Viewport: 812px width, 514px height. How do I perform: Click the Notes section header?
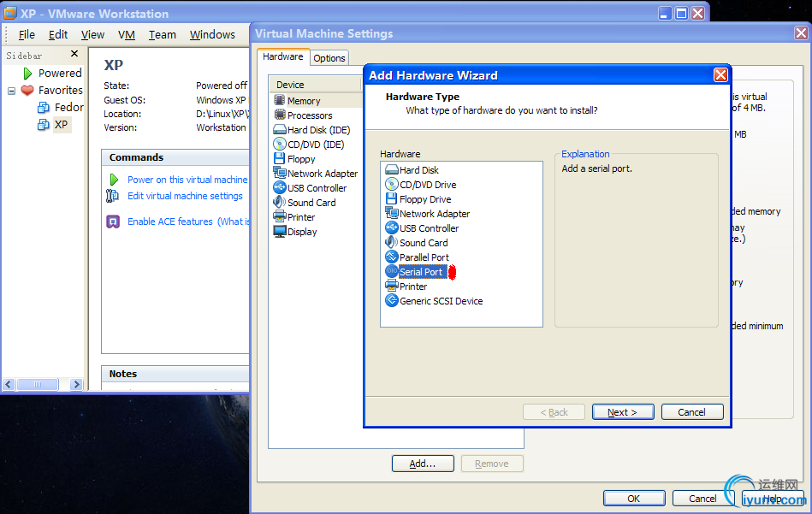(x=175, y=374)
